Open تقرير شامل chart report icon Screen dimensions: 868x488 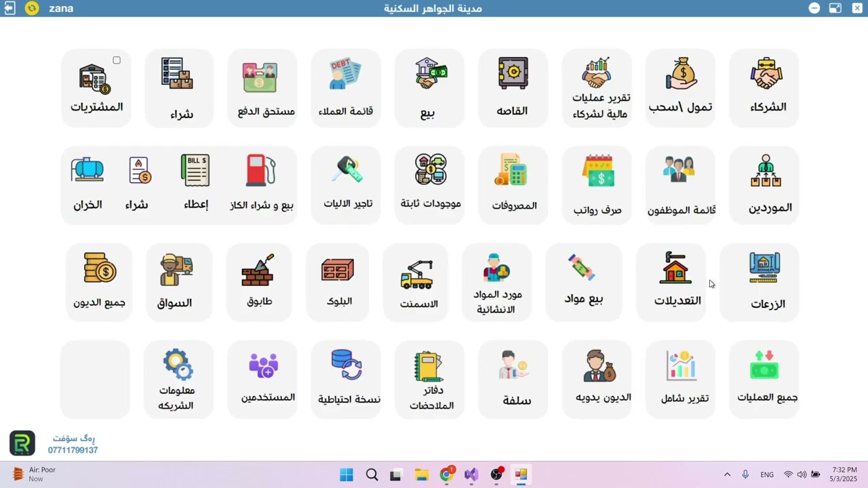(681, 365)
